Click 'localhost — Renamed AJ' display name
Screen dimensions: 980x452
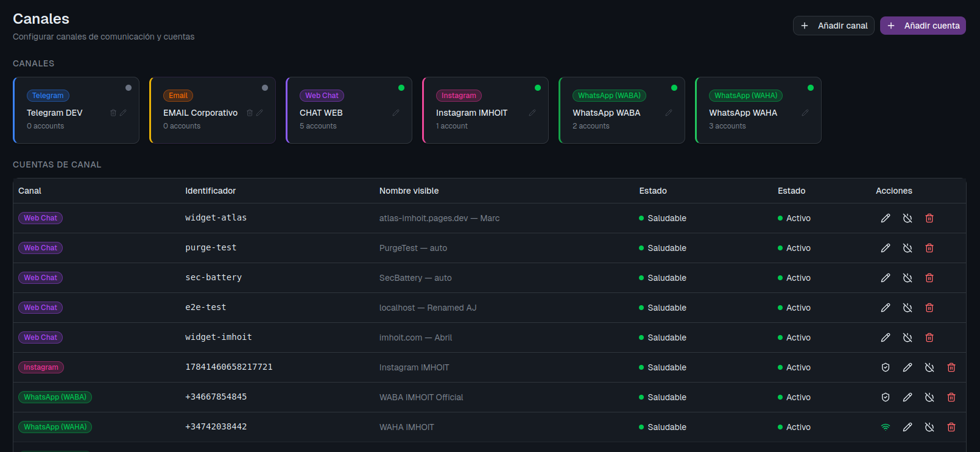tap(428, 308)
